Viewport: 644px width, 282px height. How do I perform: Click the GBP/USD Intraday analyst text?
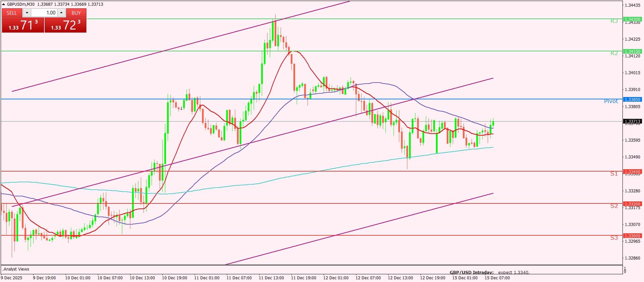tap(471, 273)
